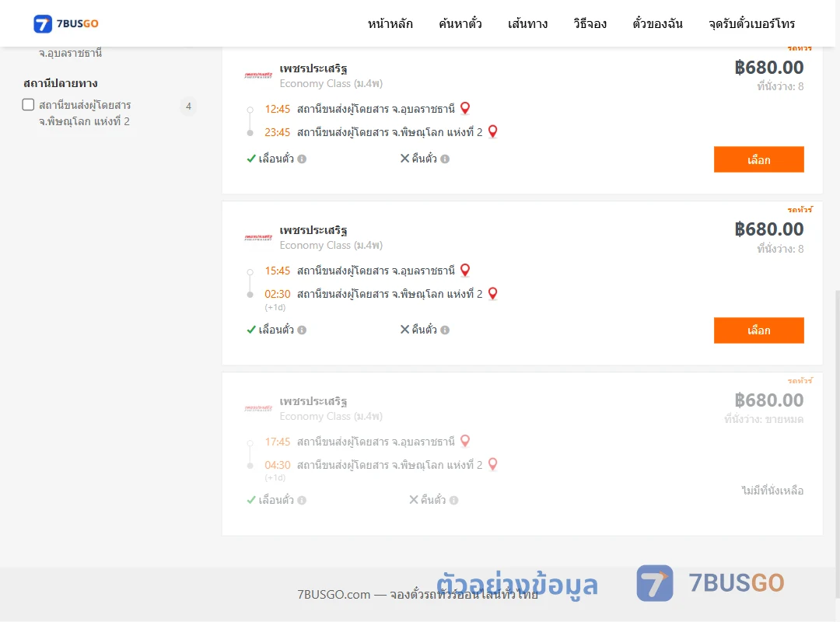Click Economy Class (ม.4พ) on 15:45 trip
The image size is (840, 622).
click(x=331, y=246)
